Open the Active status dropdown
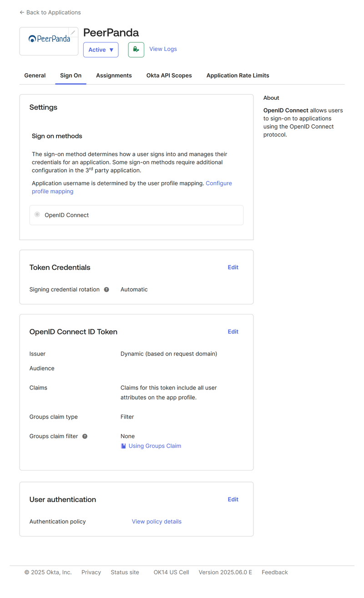Image resolution: width=364 pixels, height=598 pixels. 101,50
